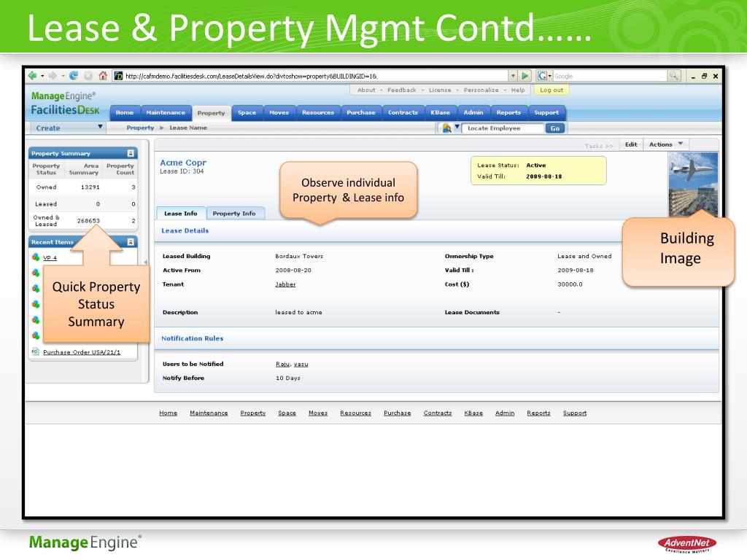The height and width of the screenshot is (560, 747).
Task: Open the Support tab
Action: [546, 113]
